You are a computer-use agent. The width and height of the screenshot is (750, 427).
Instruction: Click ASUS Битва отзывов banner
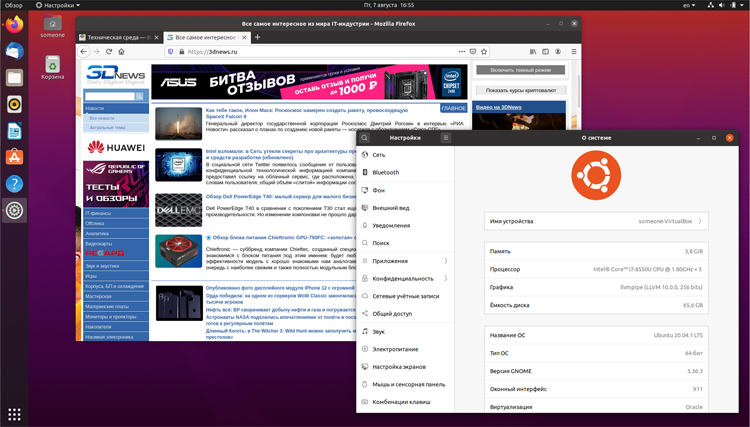tap(309, 82)
